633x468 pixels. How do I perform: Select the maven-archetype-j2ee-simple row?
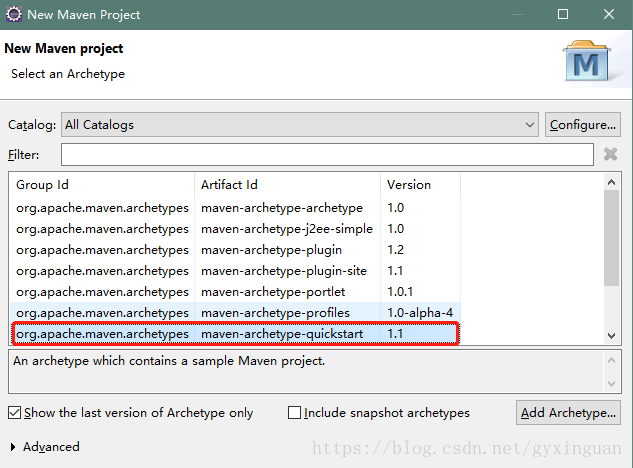(235, 229)
